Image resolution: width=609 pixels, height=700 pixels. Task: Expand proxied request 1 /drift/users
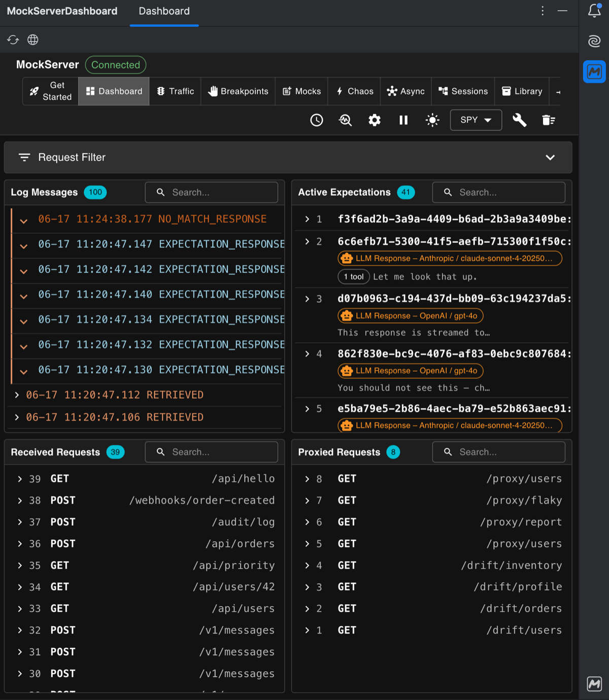pyautogui.click(x=307, y=631)
